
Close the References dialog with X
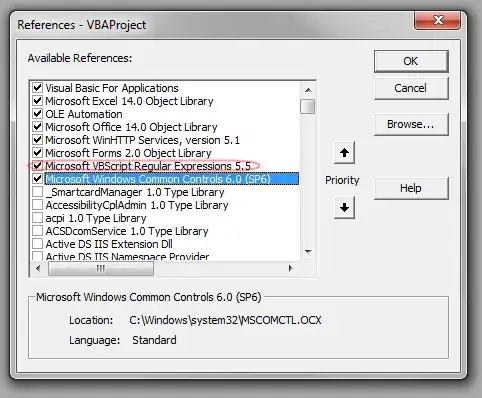tap(438, 20)
